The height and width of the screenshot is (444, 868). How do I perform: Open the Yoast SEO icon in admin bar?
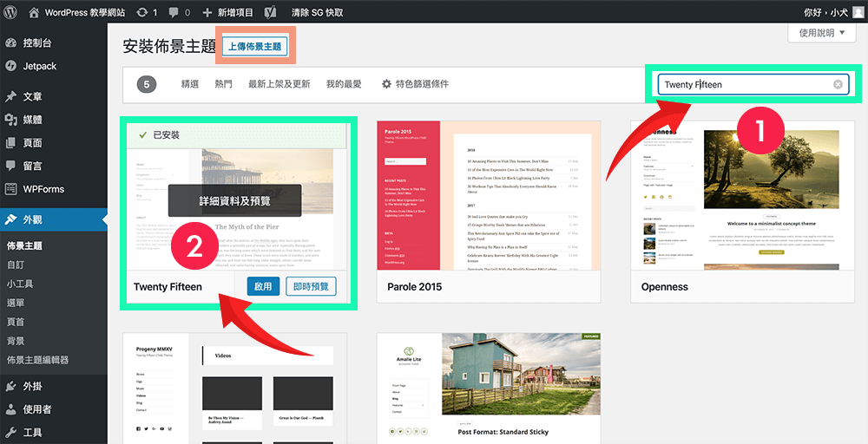271,12
